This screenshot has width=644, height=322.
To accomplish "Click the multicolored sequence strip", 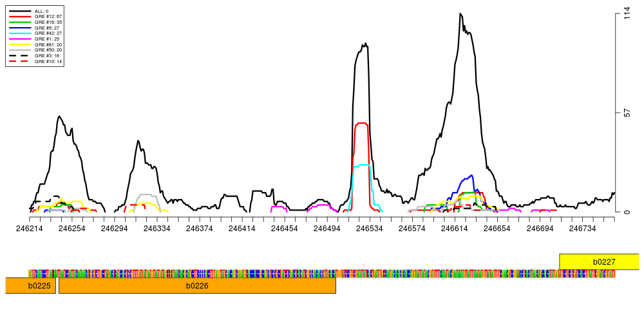I will coord(322,274).
